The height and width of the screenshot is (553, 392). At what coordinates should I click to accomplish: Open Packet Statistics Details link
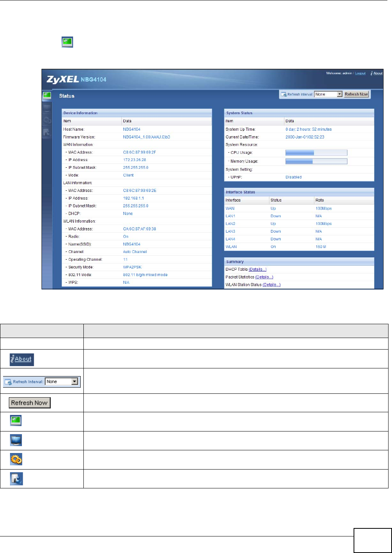click(x=264, y=277)
